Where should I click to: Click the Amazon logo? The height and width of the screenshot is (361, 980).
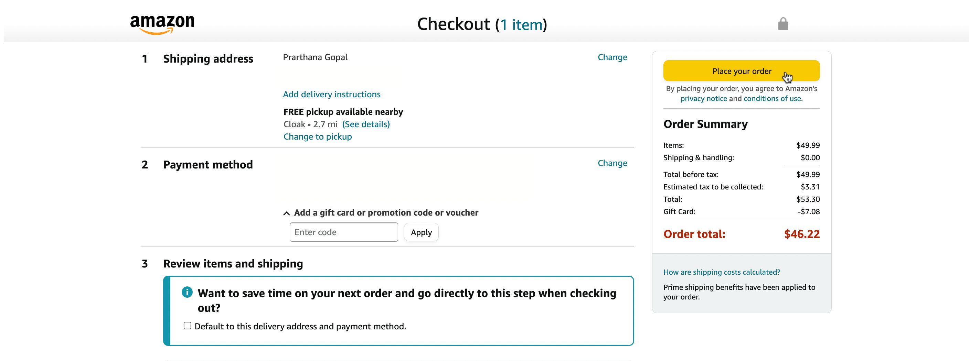162,25
